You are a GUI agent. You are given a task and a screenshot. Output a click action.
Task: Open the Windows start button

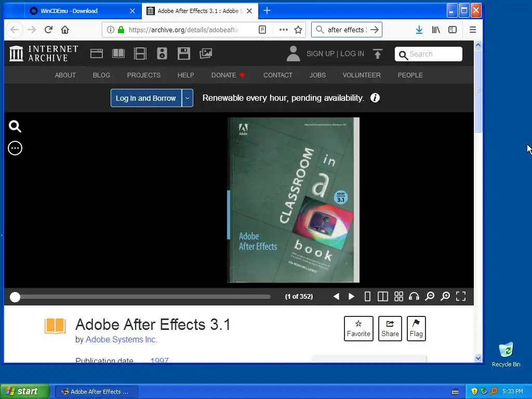click(x=24, y=391)
